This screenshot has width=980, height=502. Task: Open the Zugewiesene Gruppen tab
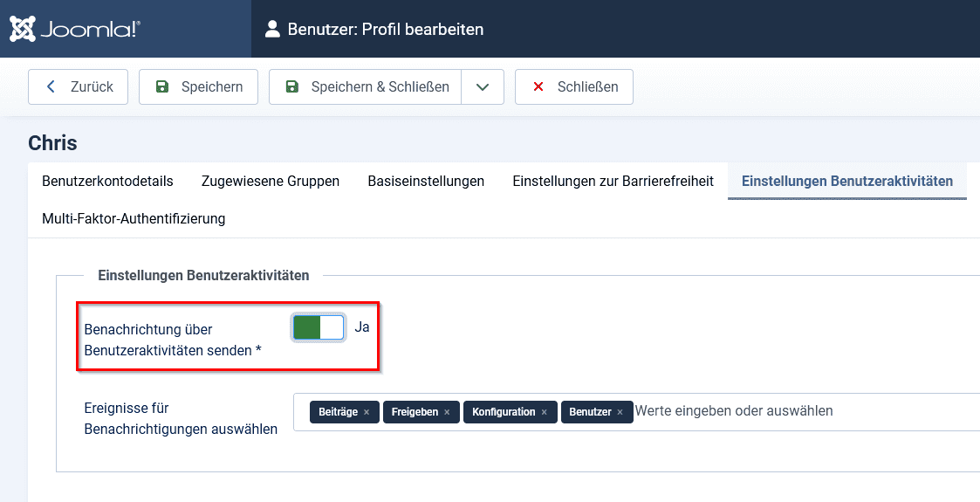[271, 182]
